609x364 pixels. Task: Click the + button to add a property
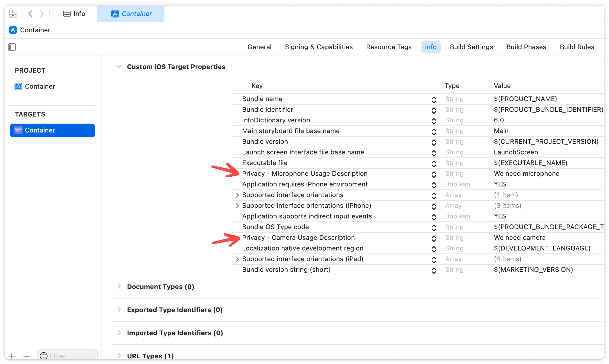[11, 355]
